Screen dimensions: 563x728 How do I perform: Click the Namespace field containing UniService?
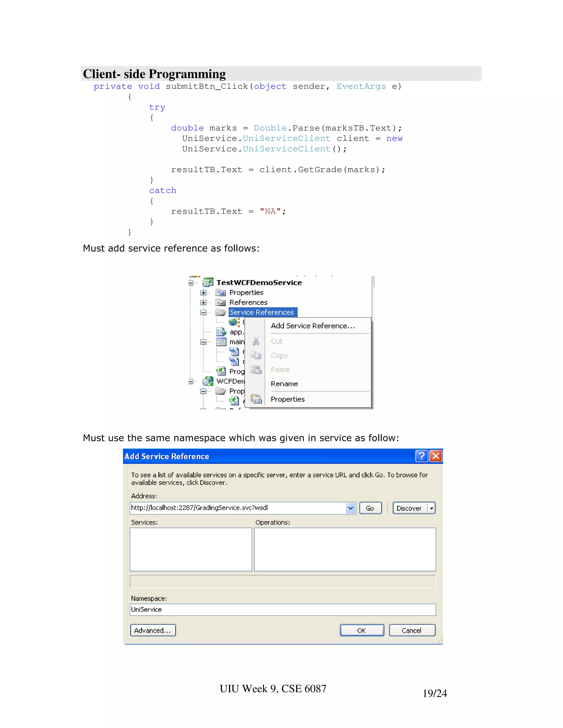(283, 610)
